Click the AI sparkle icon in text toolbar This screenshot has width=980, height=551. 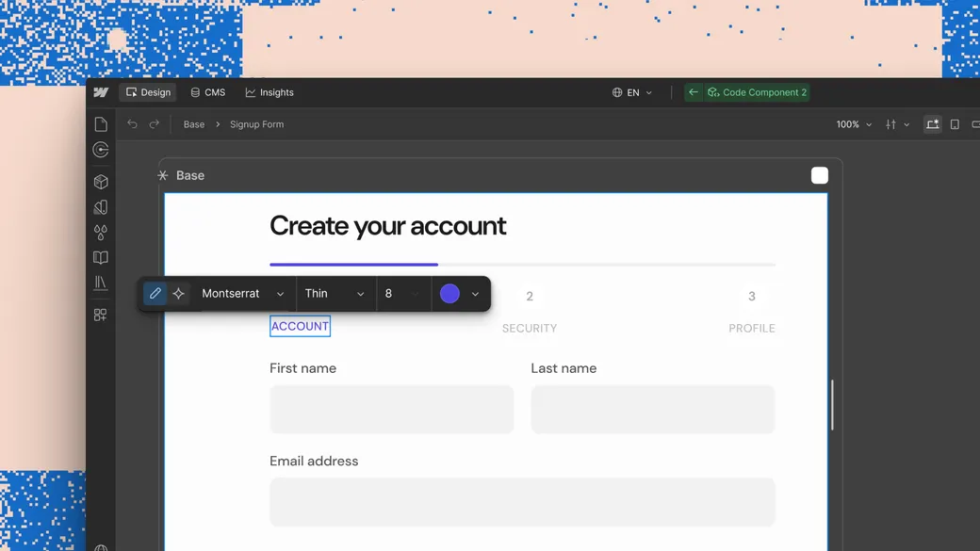[x=179, y=293]
